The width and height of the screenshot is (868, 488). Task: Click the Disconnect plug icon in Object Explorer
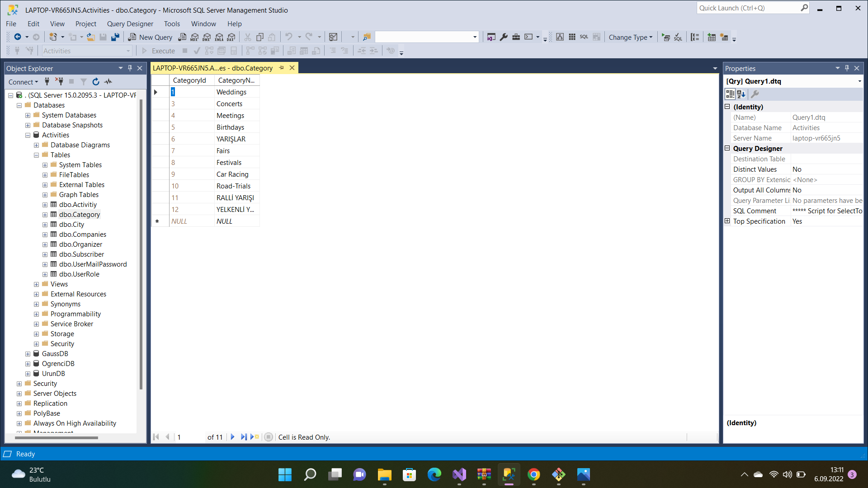pos(59,82)
